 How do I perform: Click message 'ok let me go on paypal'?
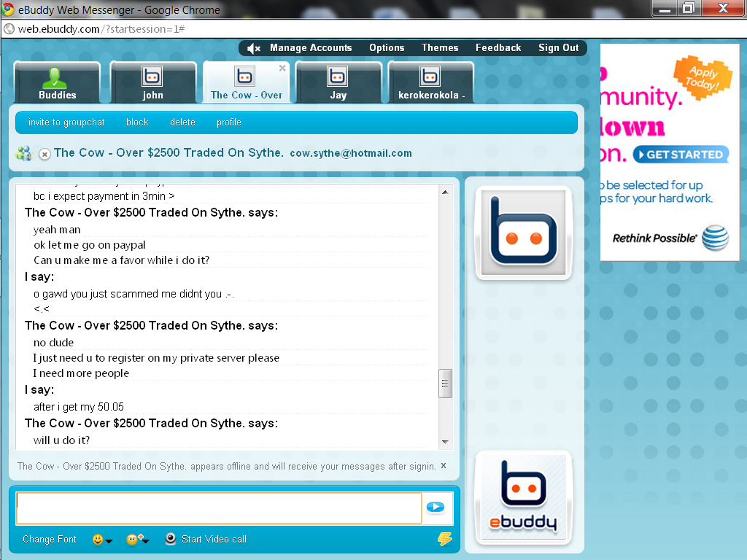tap(90, 245)
